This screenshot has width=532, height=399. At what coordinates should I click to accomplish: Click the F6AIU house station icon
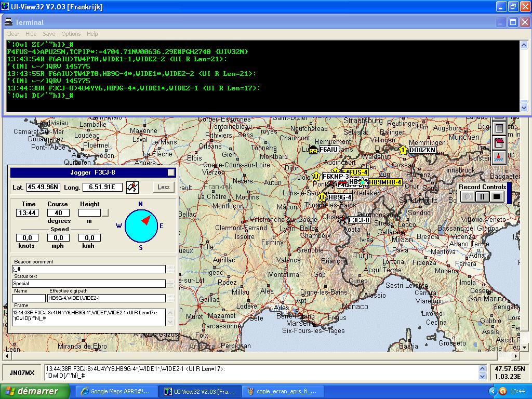313,151
